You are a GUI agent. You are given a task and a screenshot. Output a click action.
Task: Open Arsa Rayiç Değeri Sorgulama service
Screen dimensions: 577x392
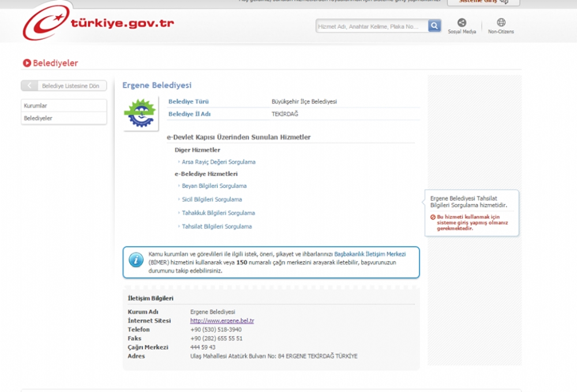tap(219, 162)
